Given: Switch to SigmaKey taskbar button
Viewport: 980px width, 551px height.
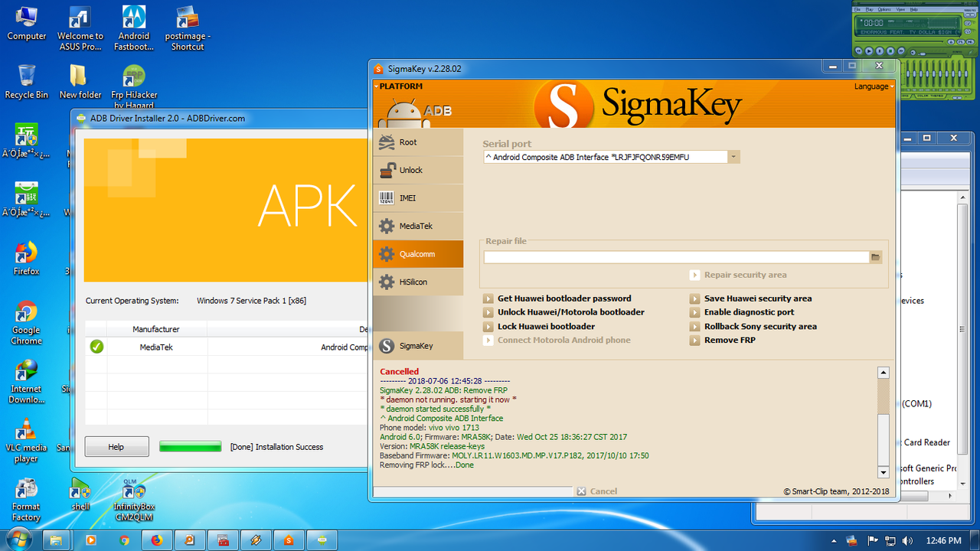Looking at the screenshot, I should 289,540.
